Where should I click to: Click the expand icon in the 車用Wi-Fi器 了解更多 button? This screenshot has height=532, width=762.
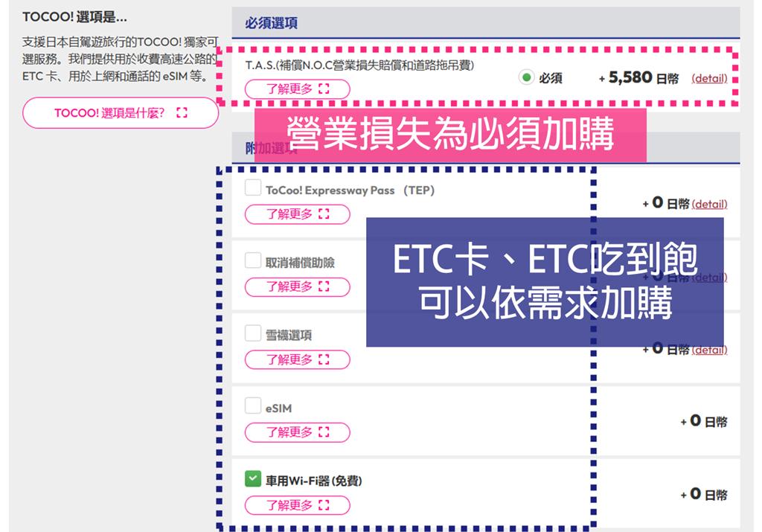(324, 505)
